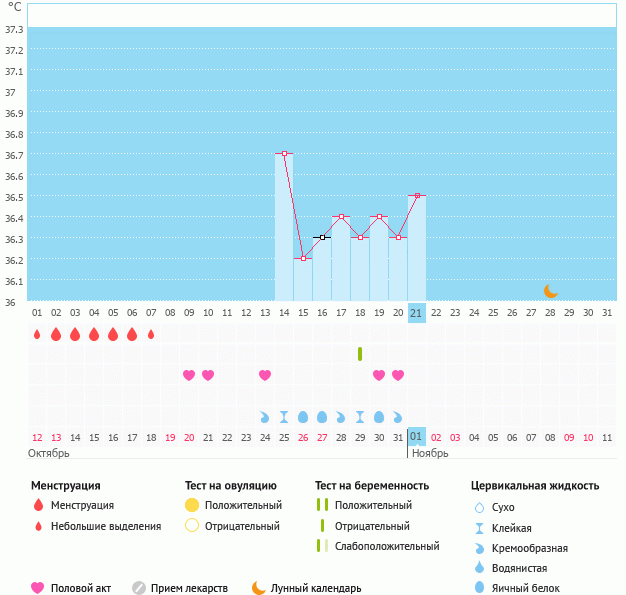Screen dimensions: 626x595
Task: Click the lunar calendar moon icon on day 28
Action: (x=551, y=290)
